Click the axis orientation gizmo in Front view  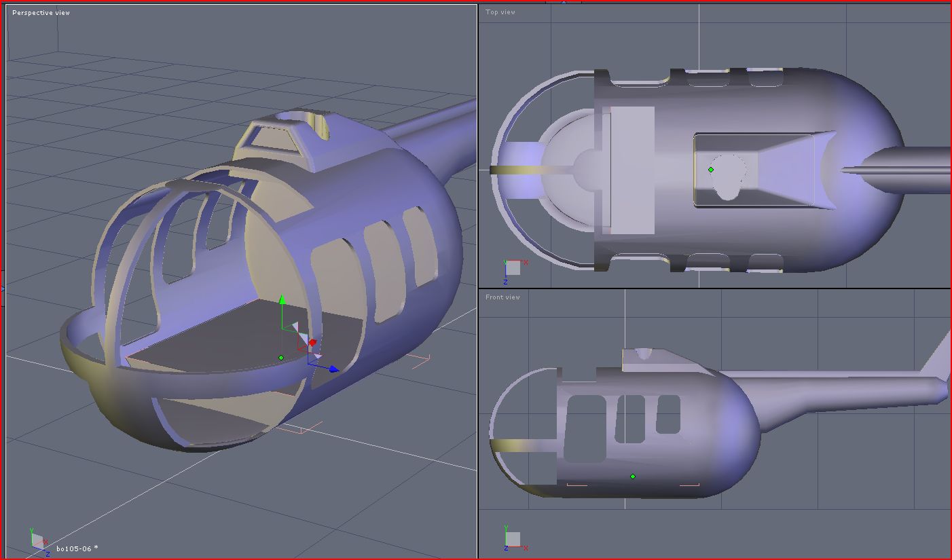[515, 539]
